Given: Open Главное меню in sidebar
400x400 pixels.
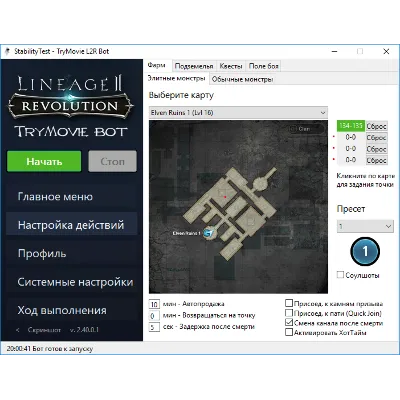Looking at the screenshot, I should click(72, 197).
